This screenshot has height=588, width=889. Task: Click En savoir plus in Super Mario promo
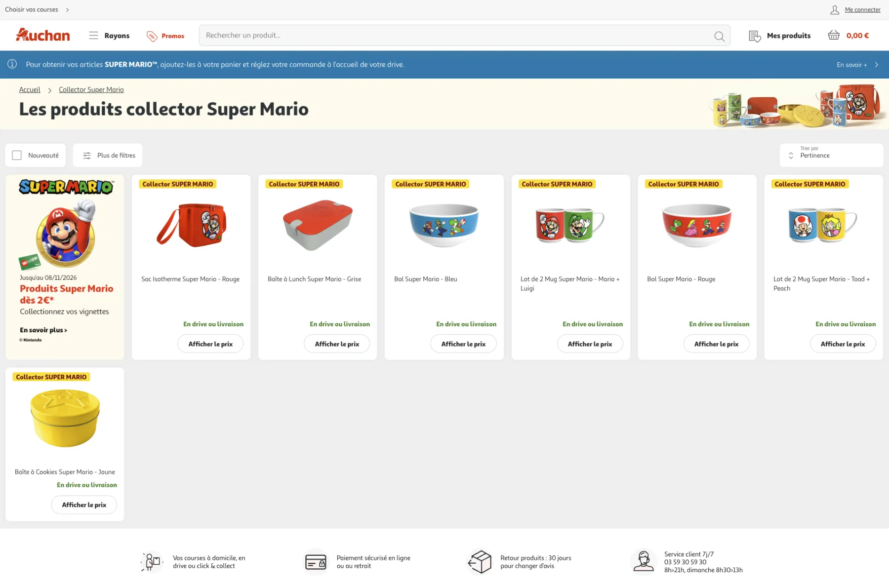pos(43,330)
